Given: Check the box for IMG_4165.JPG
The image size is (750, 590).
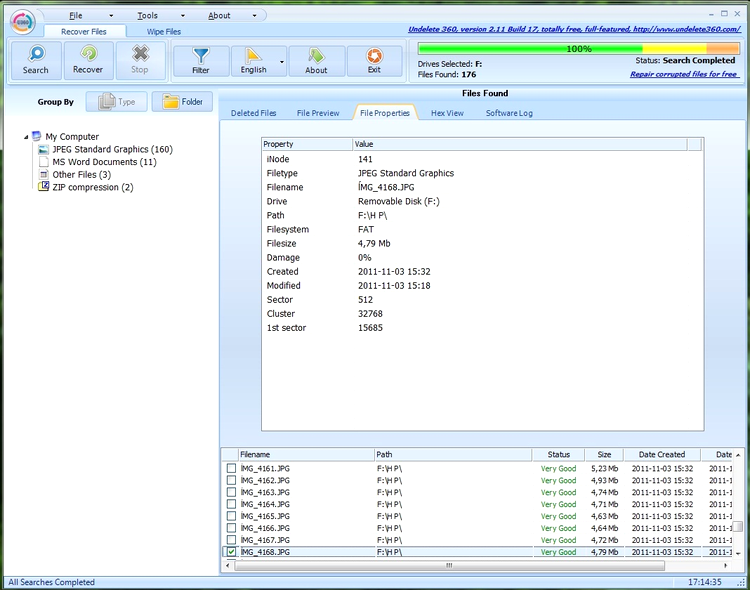Looking at the screenshot, I should pos(232,516).
